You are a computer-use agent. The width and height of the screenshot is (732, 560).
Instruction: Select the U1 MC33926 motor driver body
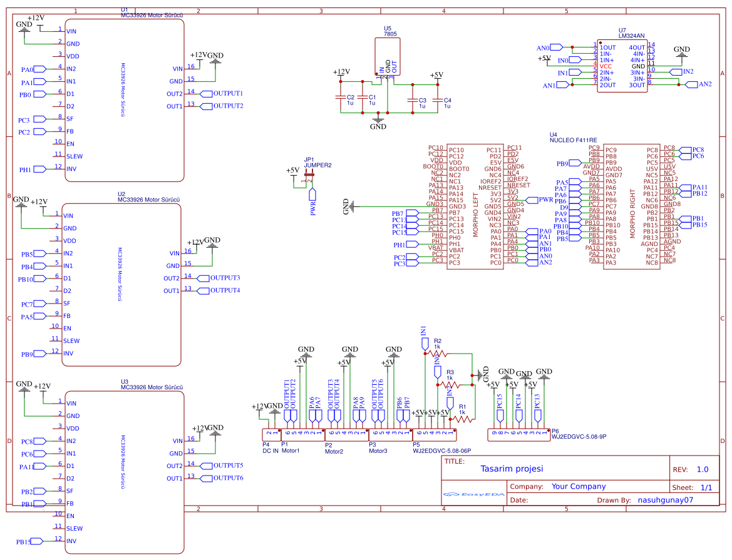tap(124, 100)
